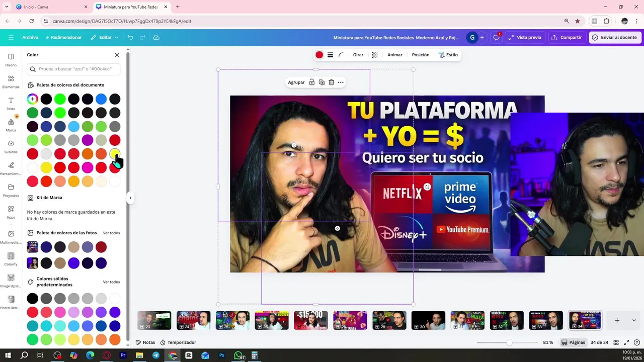The width and height of the screenshot is (644, 362).
Task: Click the red fill color swatch in toolbar
Action: (319, 55)
